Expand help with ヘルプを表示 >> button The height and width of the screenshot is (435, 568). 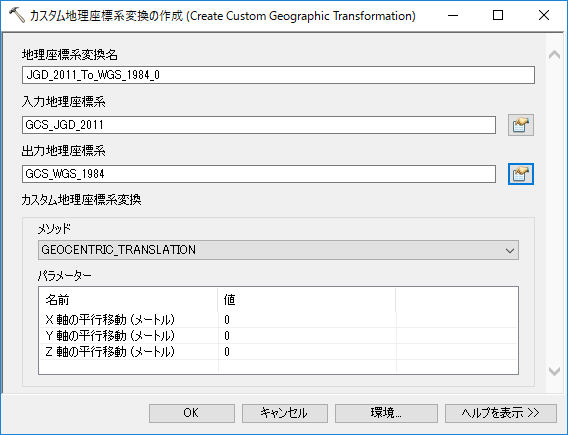501,413
